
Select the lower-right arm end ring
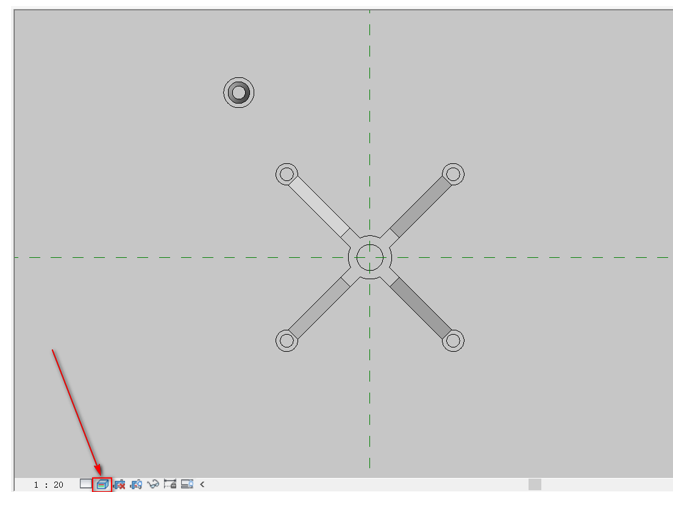pyautogui.click(x=453, y=340)
